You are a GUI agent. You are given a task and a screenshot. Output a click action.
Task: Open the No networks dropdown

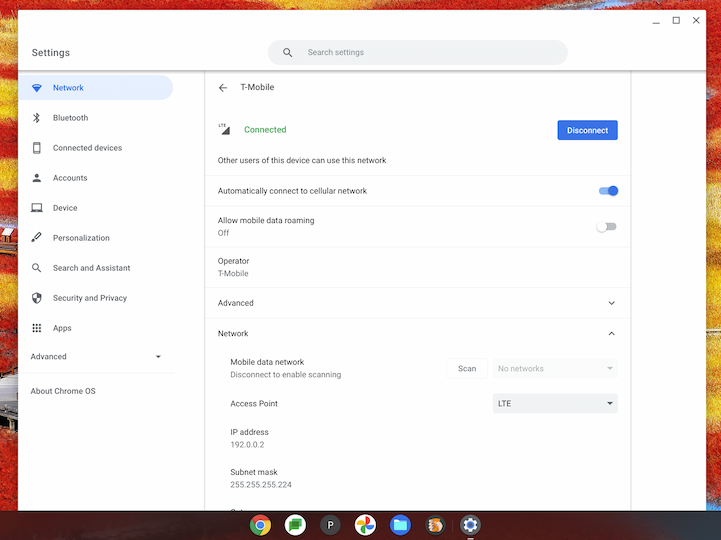coord(555,368)
